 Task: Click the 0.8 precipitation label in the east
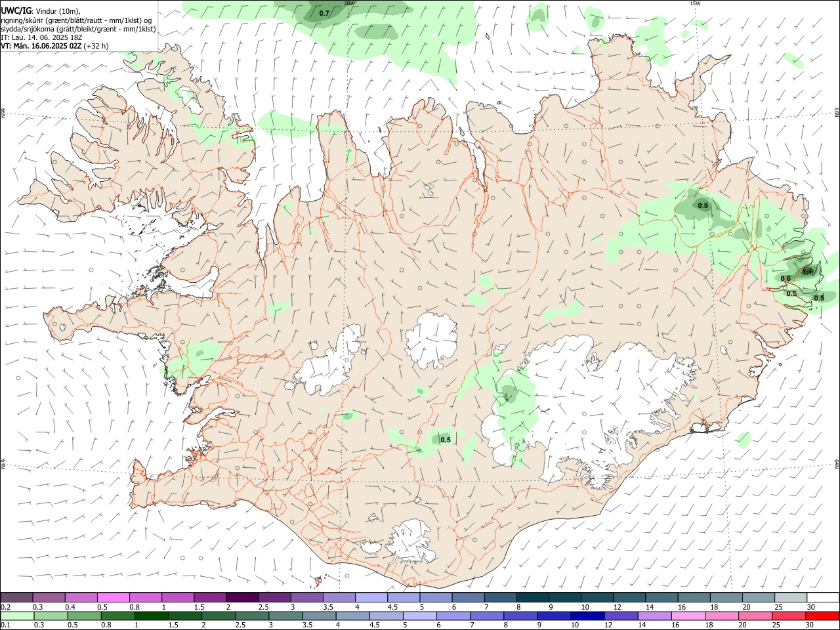[703, 205]
